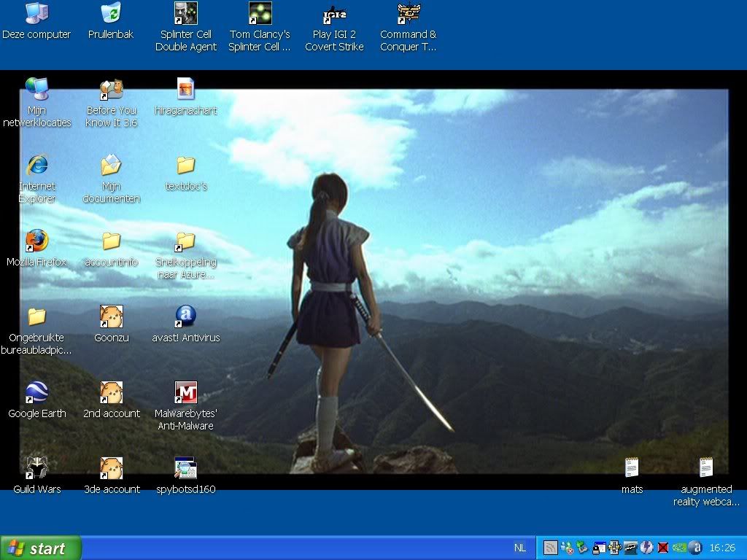Click the wireless signal tray icon
This screenshot has height=560, width=747.
[550, 548]
